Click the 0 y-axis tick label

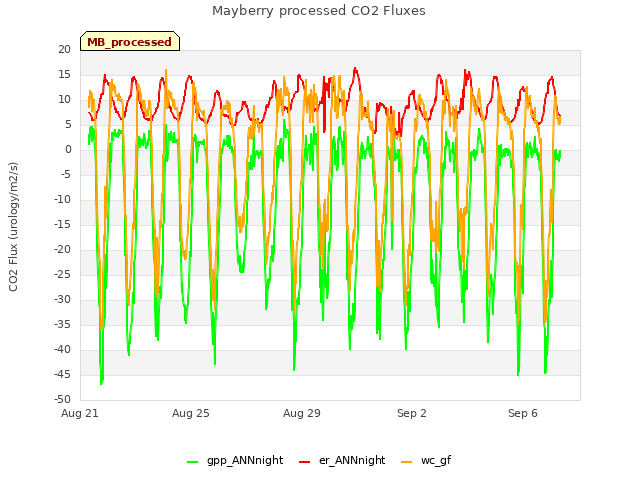click(68, 150)
